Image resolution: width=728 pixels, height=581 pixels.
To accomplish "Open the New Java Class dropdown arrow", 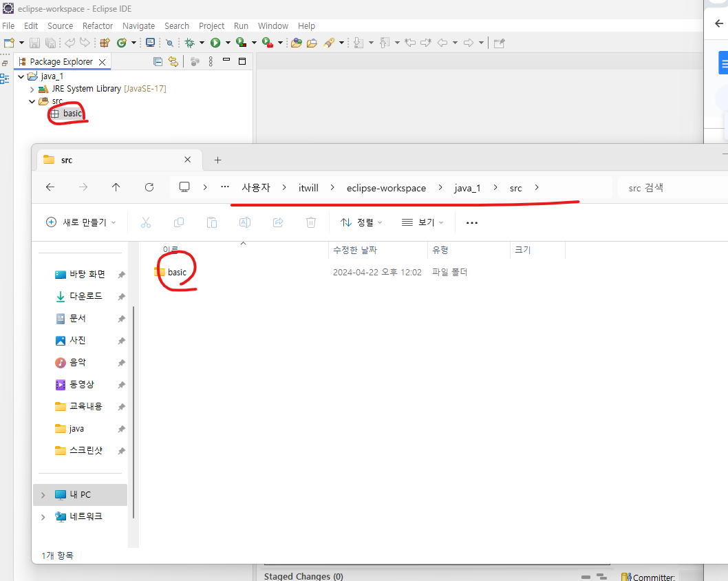I will click(x=133, y=43).
